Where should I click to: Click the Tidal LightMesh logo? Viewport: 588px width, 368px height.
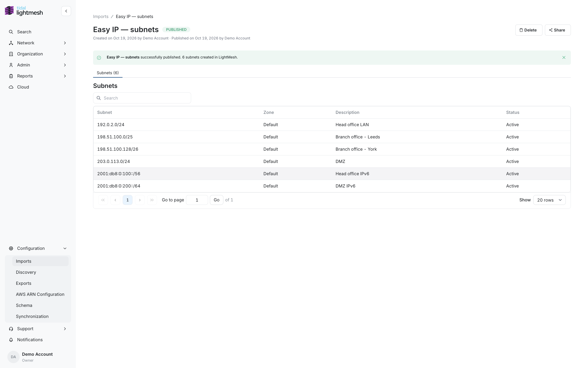click(x=24, y=11)
